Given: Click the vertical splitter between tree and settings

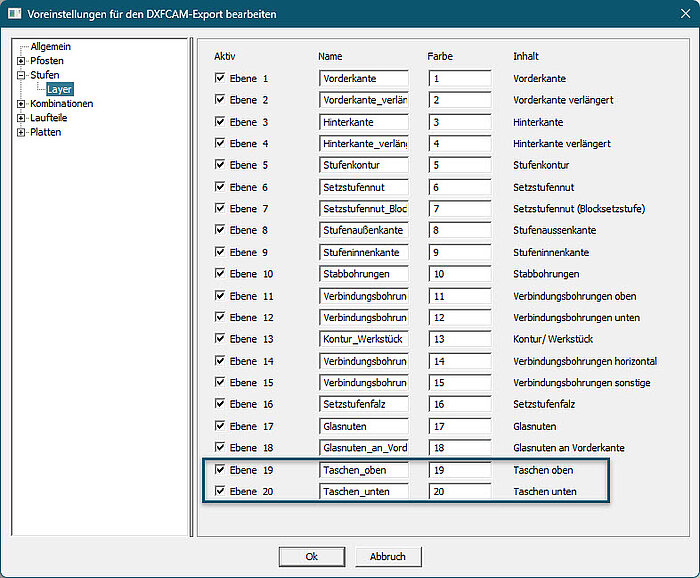Looking at the screenshot, I should point(192,287).
